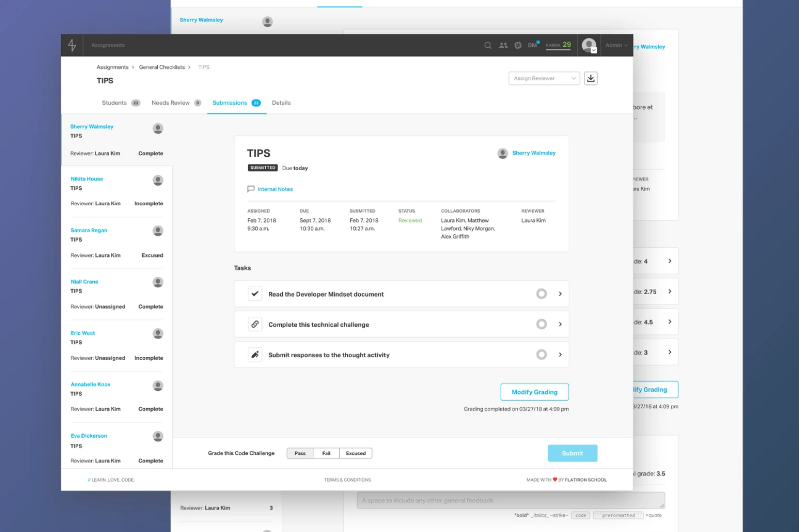Screen dimensions: 799x532
Task: Open Terms & Conditions footer link
Action: [x=348, y=480]
